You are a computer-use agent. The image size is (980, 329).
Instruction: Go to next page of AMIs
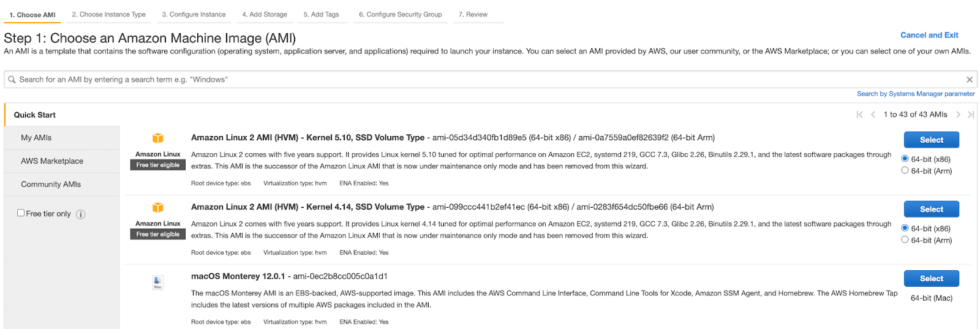(959, 115)
